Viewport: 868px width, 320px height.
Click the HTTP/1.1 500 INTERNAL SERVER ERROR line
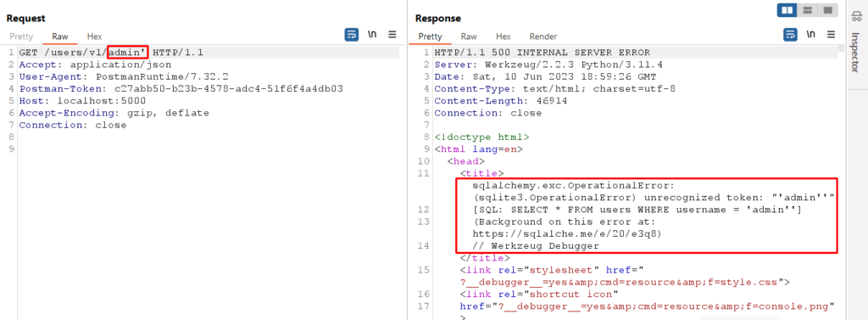(542, 52)
